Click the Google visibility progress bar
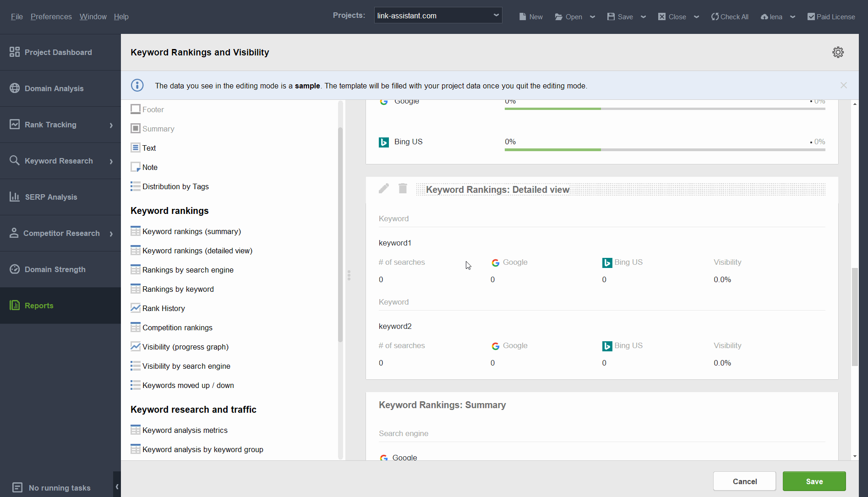 click(665, 109)
